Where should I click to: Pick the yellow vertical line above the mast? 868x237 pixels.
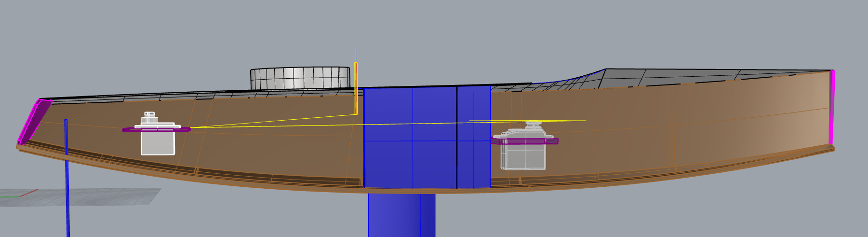[x=356, y=55]
